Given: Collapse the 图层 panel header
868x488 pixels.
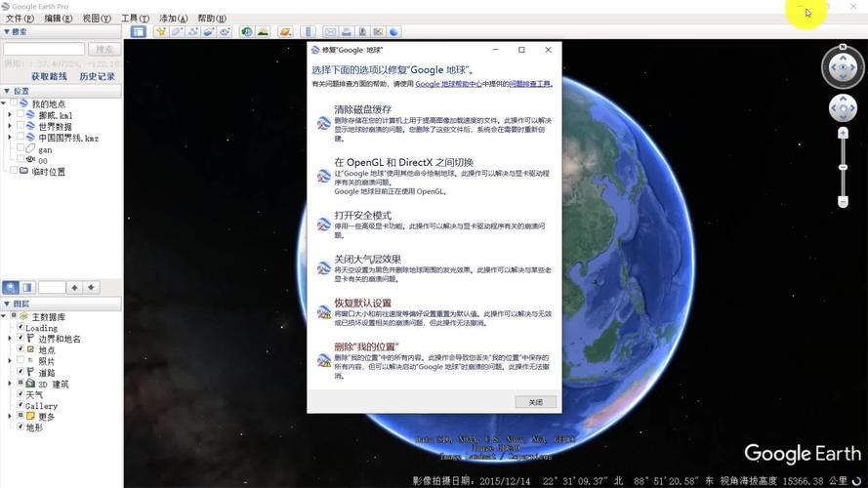Looking at the screenshot, I should pyautogui.click(x=61, y=304).
